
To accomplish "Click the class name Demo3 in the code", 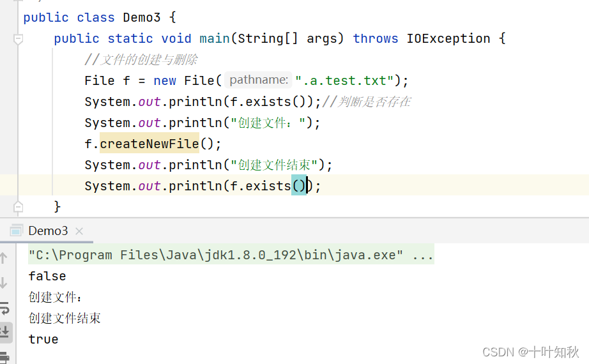I will pyautogui.click(x=142, y=18).
